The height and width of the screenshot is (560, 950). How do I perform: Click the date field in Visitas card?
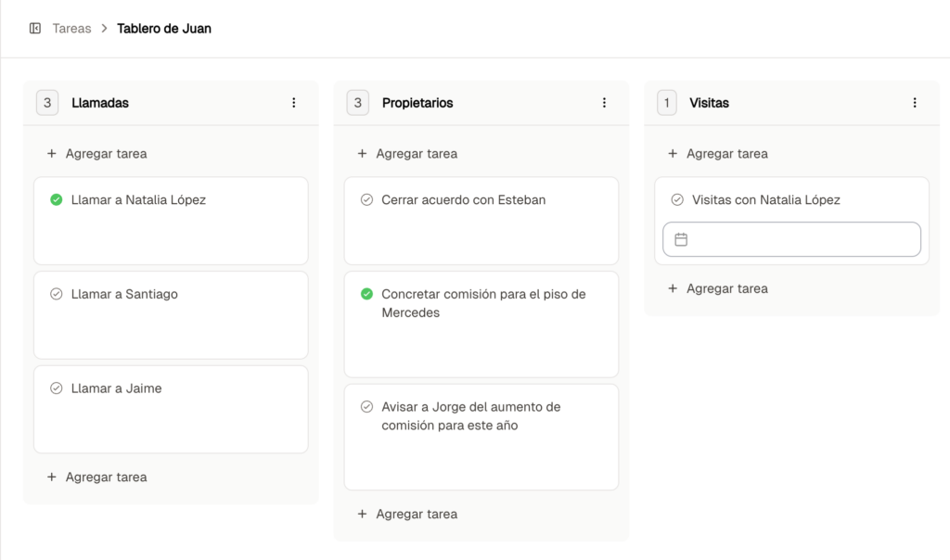798,239
